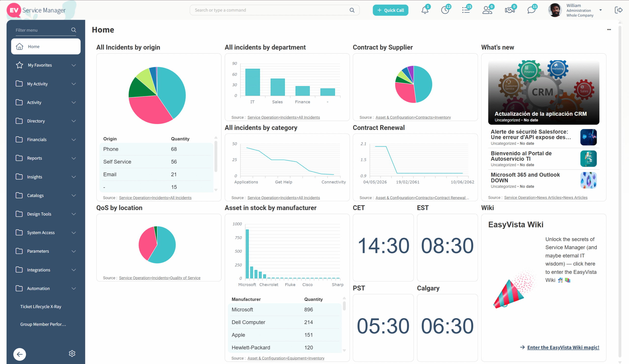Open Ticket Lifecycle X-Ray menu item

pyautogui.click(x=41, y=307)
